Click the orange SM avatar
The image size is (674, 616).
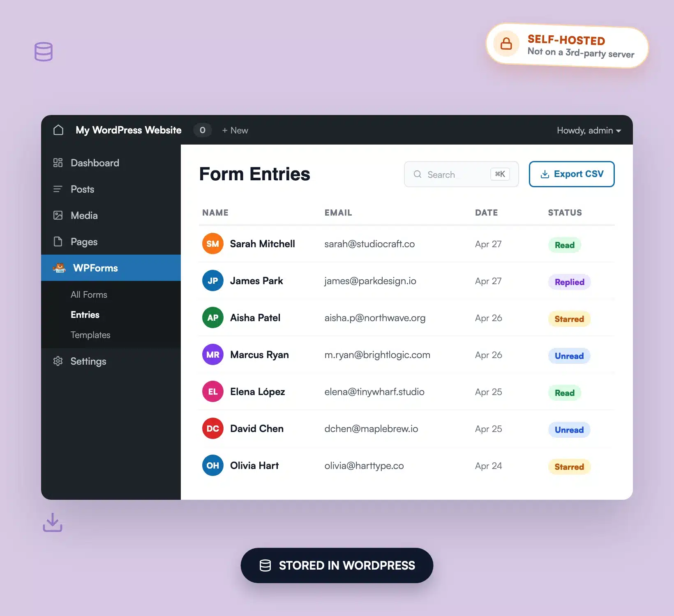point(213,244)
